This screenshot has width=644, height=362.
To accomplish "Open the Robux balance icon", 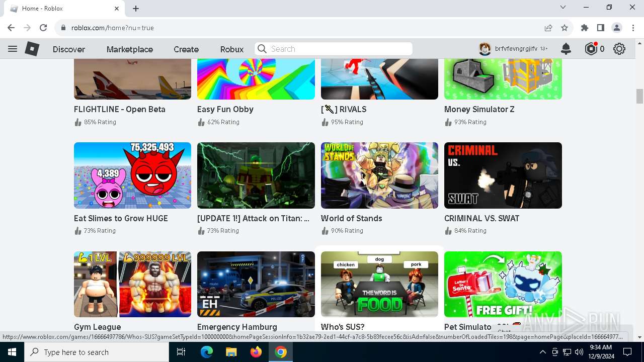I will click(591, 49).
